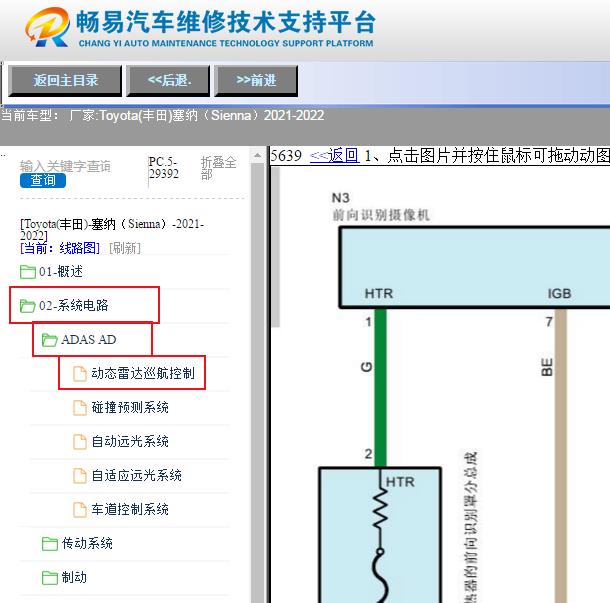
Task: Click the [刷新] refresh link
Action: point(125,248)
